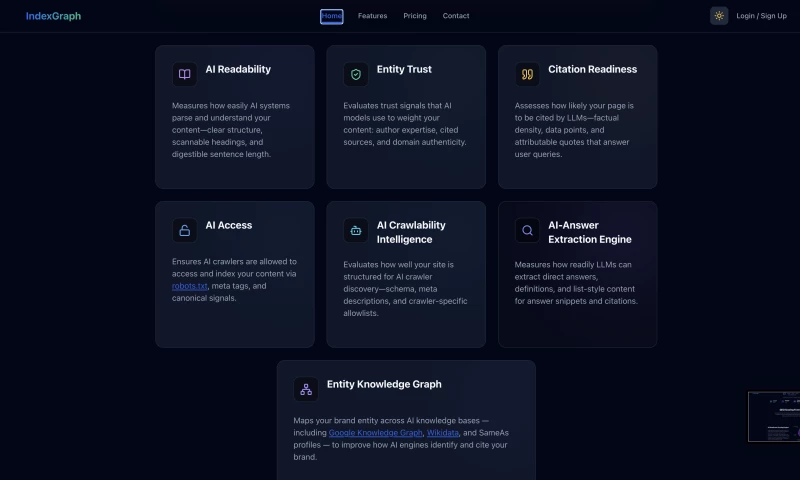Click the IndexGraph logo
Viewport: 800px width, 480px height.
[x=53, y=16]
